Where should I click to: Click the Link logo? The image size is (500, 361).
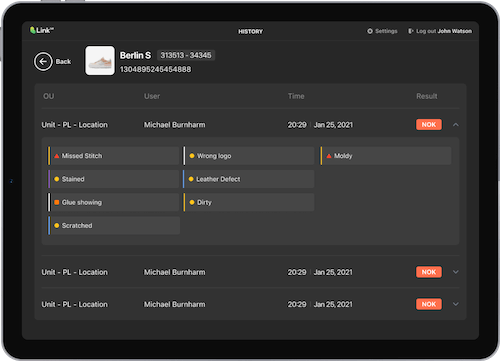(x=42, y=30)
